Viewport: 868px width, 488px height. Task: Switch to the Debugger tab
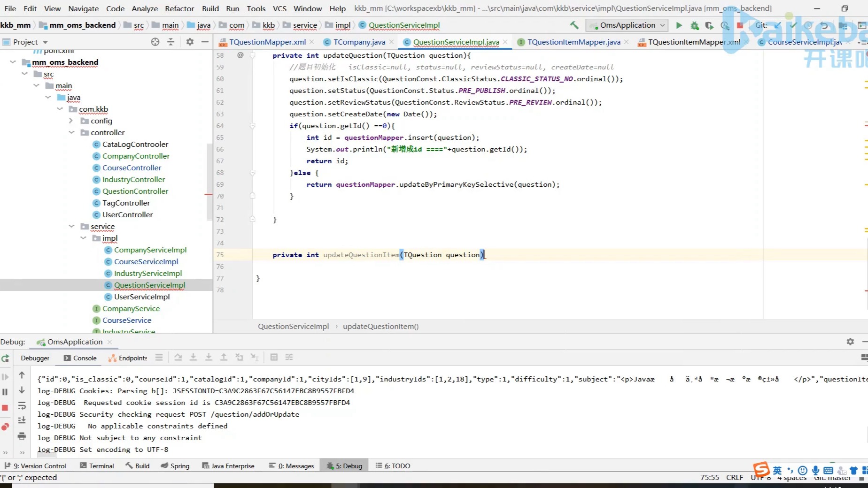pyautogui.click(x=35, y=358)
